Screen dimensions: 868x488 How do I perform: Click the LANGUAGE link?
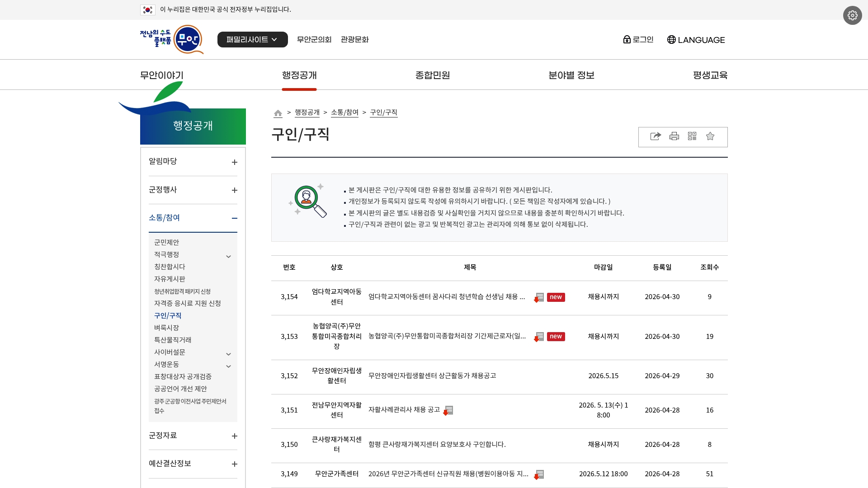click(x=701, y=40)
